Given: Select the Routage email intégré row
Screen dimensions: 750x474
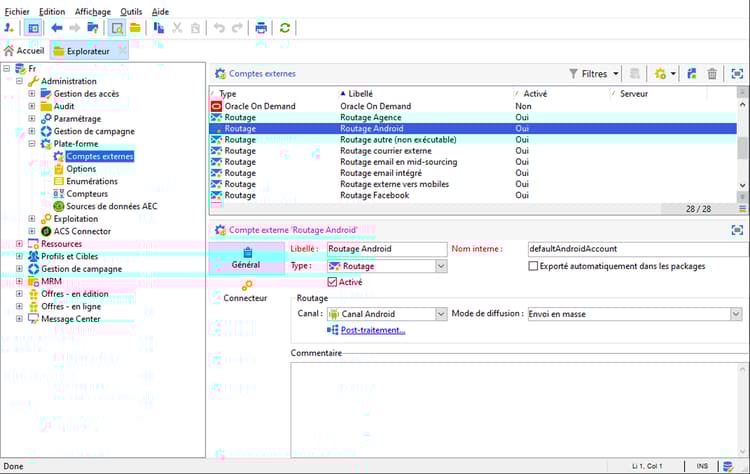Looking at the screenshot, I should coord(473,173).
